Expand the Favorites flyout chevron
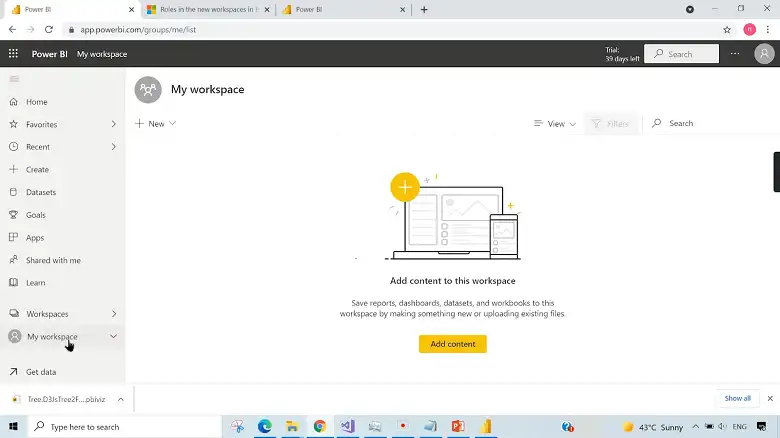This screenshot has height=438, width=780. [113, 124]
